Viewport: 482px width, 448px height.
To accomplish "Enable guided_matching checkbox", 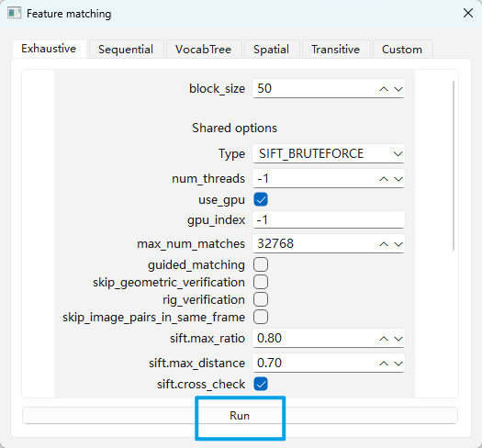I will point(261,264).
